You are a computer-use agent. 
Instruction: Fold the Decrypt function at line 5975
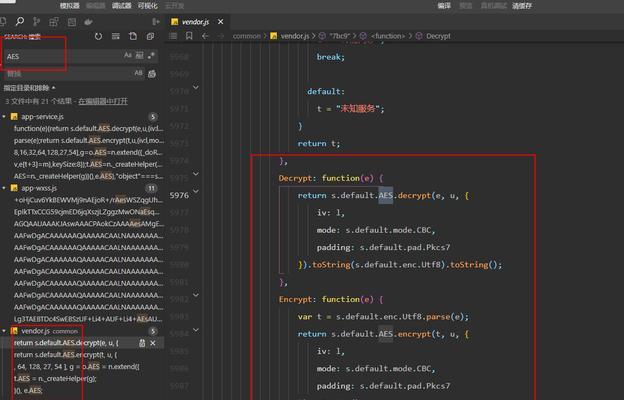[196, 174]
